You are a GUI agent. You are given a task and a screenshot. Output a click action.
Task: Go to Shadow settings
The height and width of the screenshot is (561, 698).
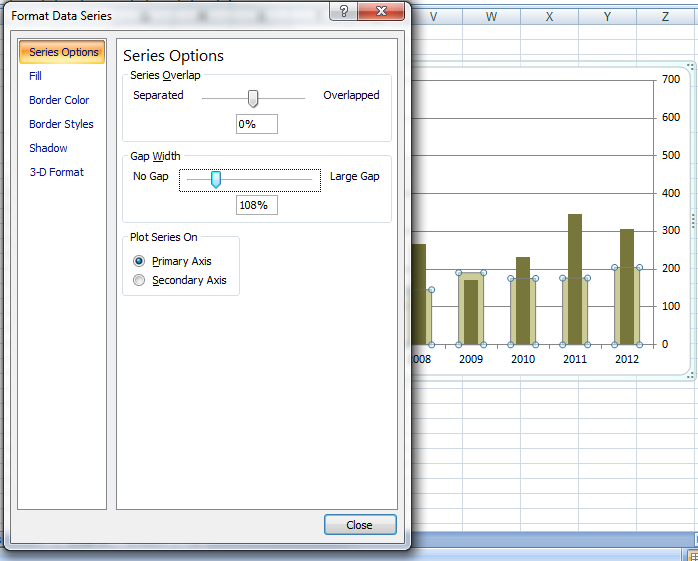[48, 148]
